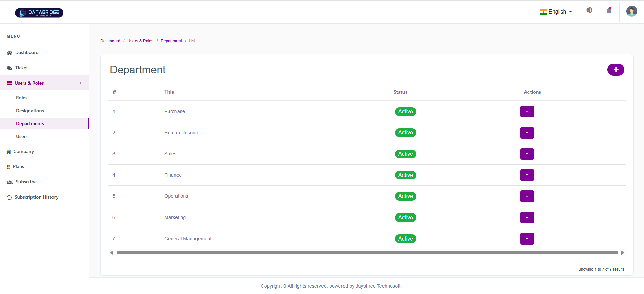This screenshot has height=294, width=644.
Task: Open actions dropdown for Human Resource
Action: (527, 133)
